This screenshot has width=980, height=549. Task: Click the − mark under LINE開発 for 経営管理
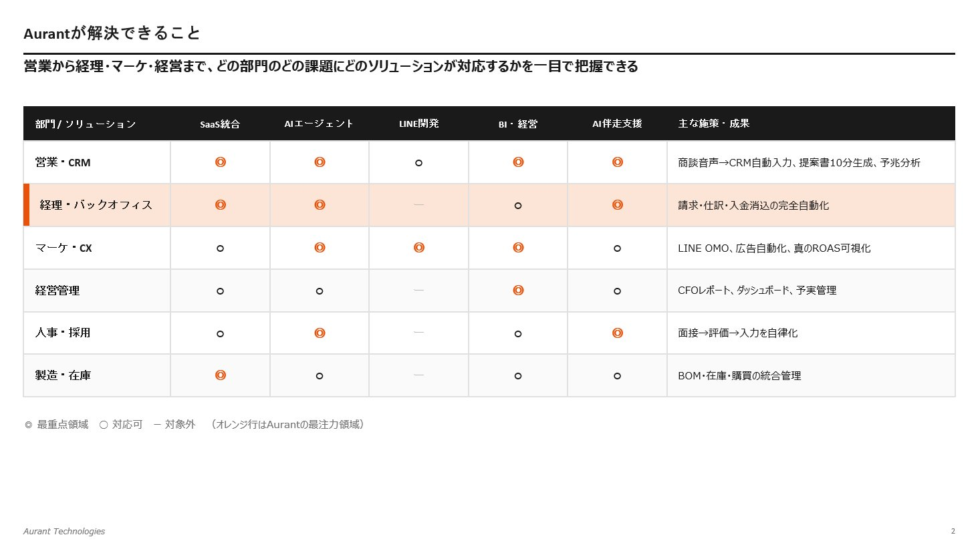pyautogui.click(x=418, y=290)
